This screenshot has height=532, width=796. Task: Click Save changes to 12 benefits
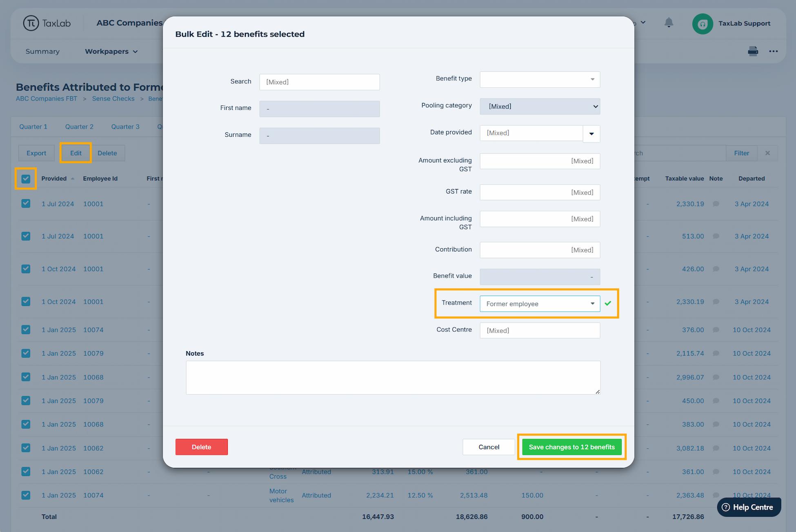coord(571,447)
